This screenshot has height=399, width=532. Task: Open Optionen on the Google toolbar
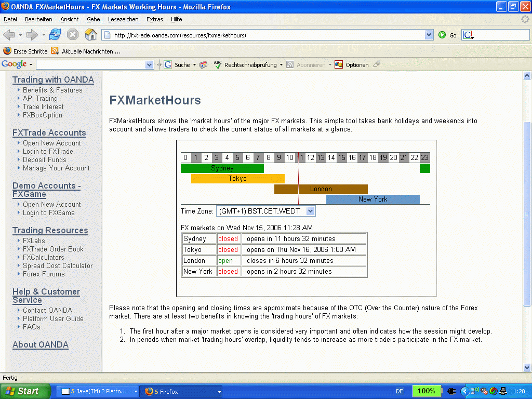click(352, 65)
